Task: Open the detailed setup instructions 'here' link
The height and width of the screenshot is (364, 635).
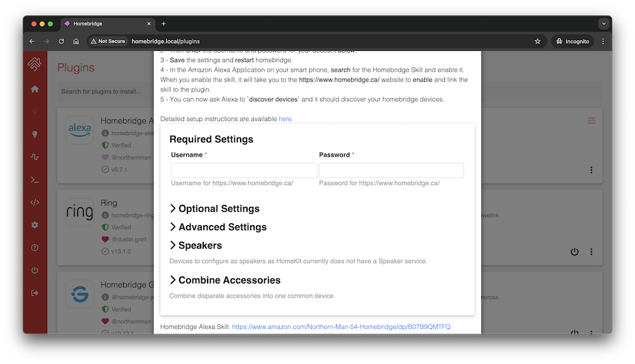Action: click(285, 119)
